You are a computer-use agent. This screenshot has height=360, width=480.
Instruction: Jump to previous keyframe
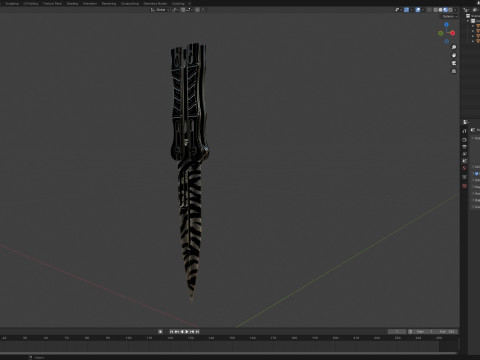point(177,332)
